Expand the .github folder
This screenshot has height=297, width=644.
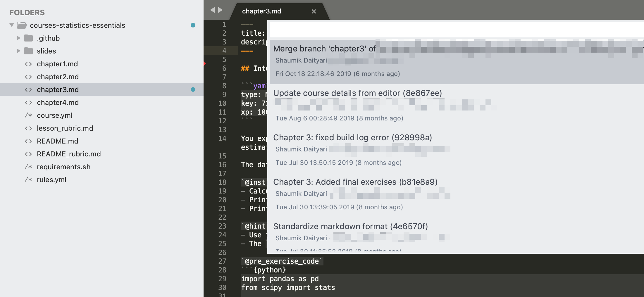point(19,38)
